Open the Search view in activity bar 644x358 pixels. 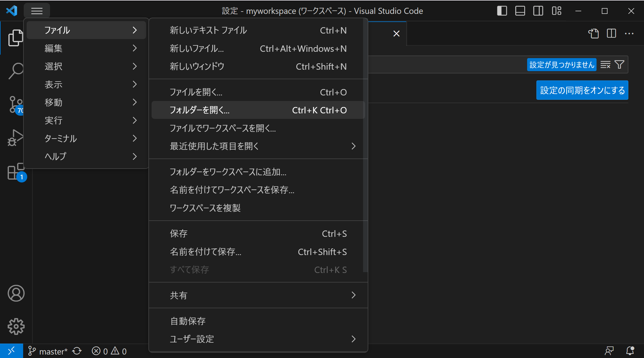pos(16,71)
